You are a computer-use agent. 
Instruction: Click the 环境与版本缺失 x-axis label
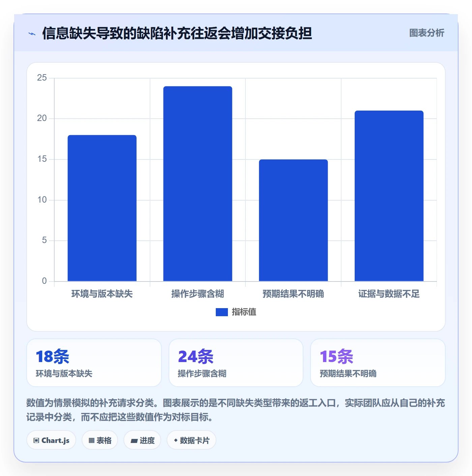[102, 294]
